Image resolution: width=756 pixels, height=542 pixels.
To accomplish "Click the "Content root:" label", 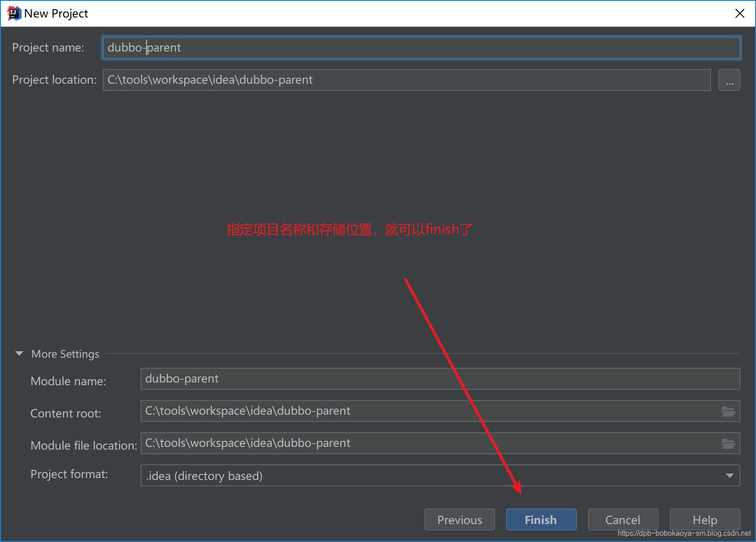I will (x=66, y=413).
